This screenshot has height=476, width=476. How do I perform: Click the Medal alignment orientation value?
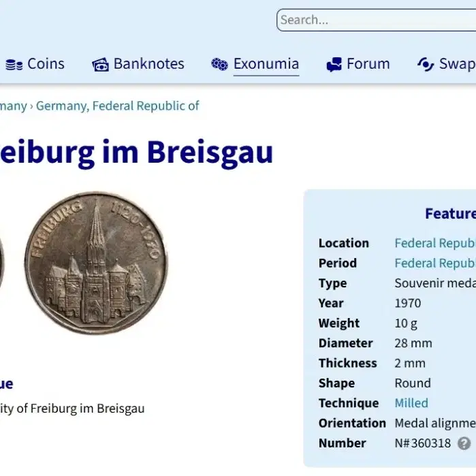click(435, 423)
